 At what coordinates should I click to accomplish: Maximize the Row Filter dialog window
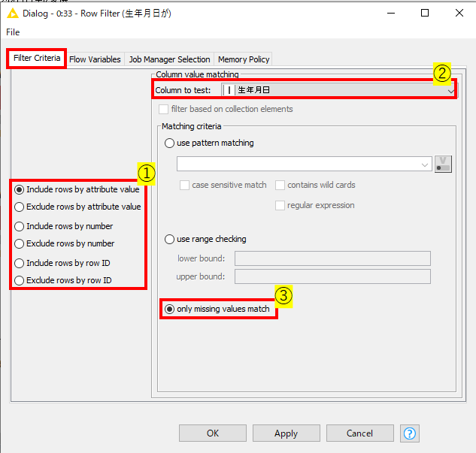click(x=425, y=13)
